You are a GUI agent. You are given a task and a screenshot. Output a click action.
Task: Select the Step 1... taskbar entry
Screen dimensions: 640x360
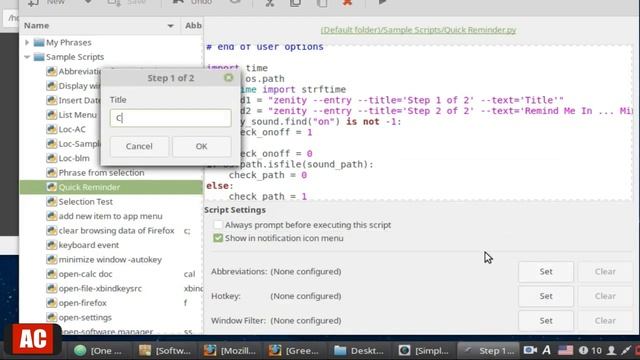click(x=489, y=350)
